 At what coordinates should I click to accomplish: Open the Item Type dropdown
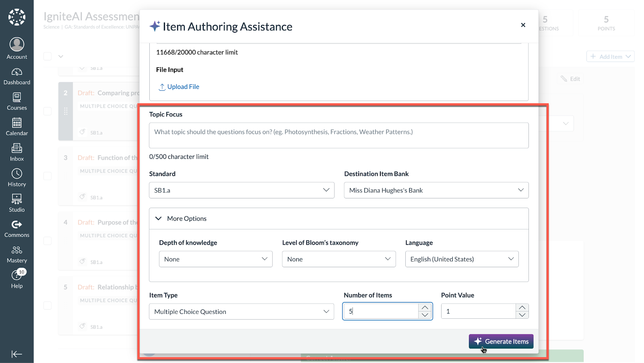click(242, 311)
